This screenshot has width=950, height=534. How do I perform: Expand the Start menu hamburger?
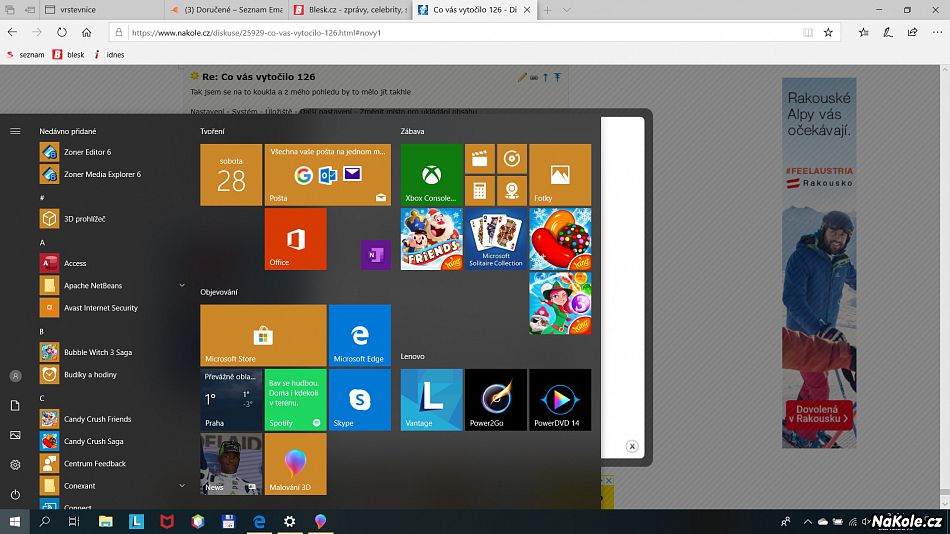[15, 131]
